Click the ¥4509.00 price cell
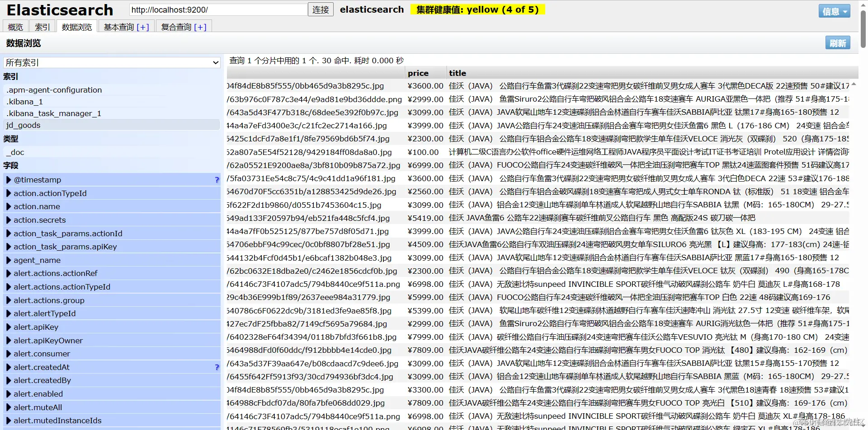The width and height of the screenshot is (868, 430). coord(425,244)
